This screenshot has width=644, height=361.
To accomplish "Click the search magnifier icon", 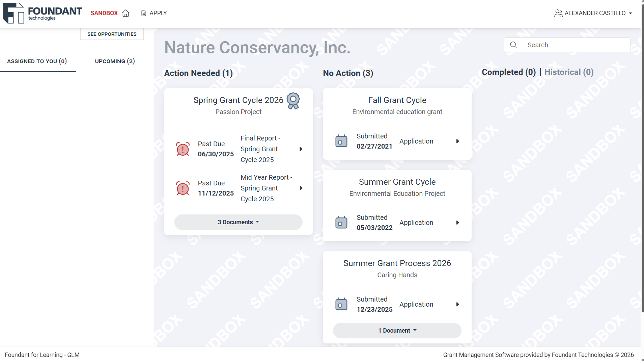I will click(513, 45).
